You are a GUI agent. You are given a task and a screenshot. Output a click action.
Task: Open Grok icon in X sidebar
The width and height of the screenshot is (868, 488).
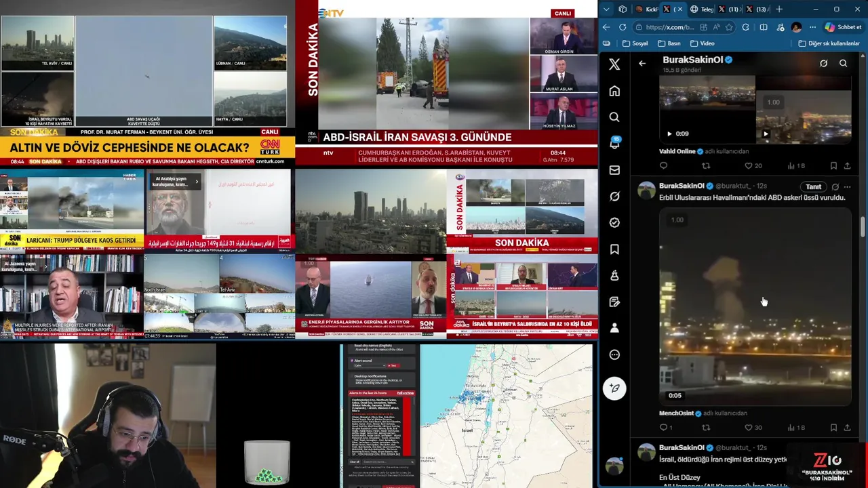[x=614, y=196]
